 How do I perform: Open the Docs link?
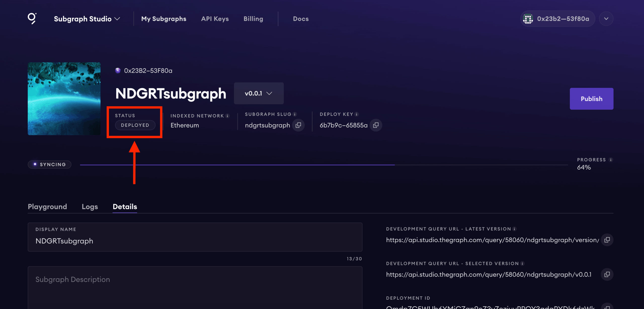(301, 19)
